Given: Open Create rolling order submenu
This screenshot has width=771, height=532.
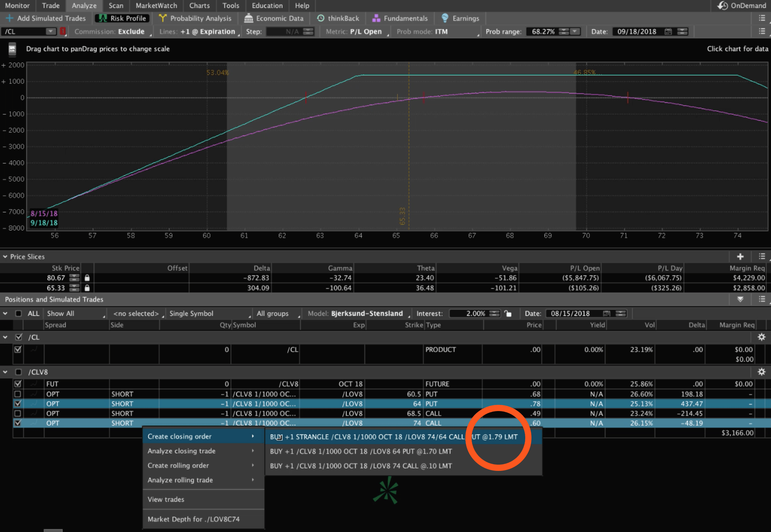Looking at the screenshot, I should pos(203,465).
